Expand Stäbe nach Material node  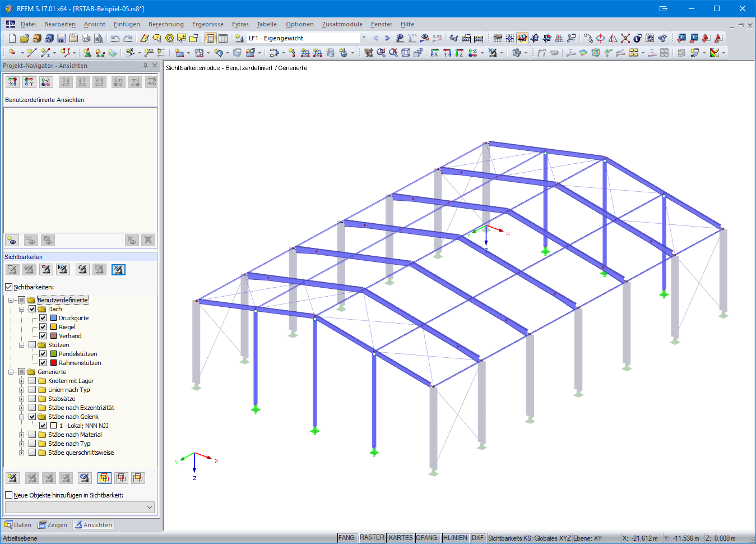click(21, 435)
